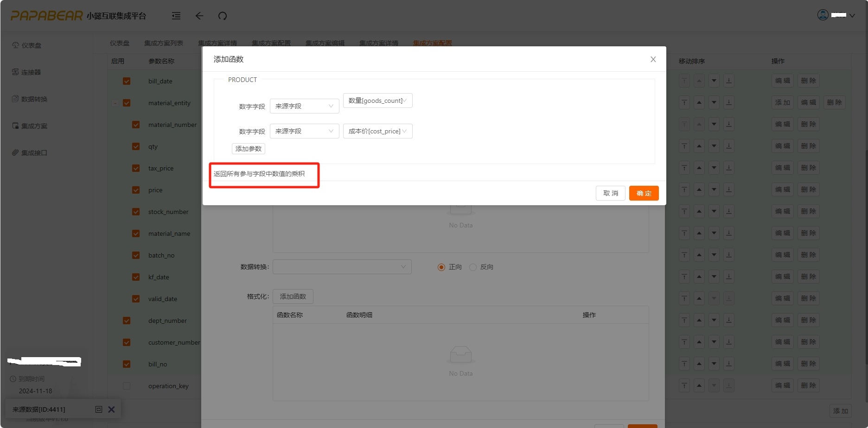Expand the empty 数据转换 dropdown

tap(342, 267)
